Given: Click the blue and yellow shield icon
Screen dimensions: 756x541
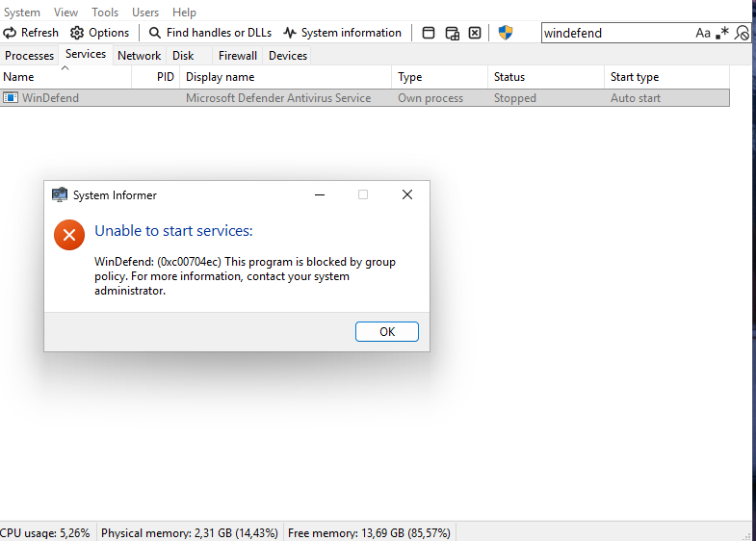Looking at the screenshot, I should pos(506,33).
